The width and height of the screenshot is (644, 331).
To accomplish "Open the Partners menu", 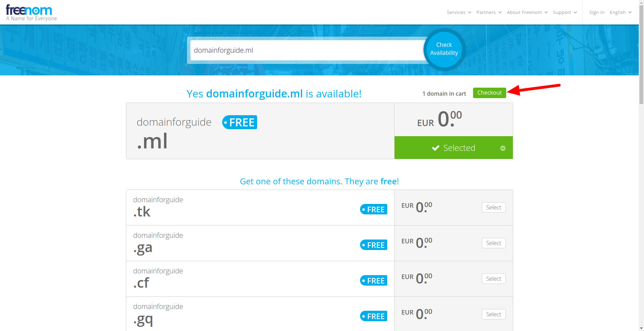I will coord(489,12).
